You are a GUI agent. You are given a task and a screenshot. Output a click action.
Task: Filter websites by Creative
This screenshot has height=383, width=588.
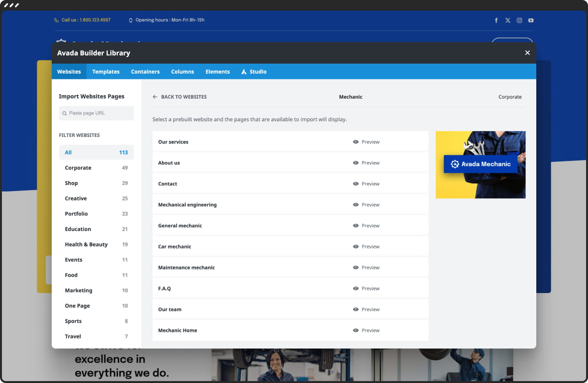96,198
